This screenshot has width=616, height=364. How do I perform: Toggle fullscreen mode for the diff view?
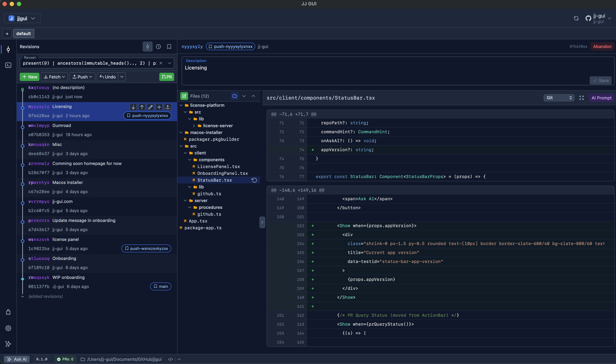[x=581, y=98]
